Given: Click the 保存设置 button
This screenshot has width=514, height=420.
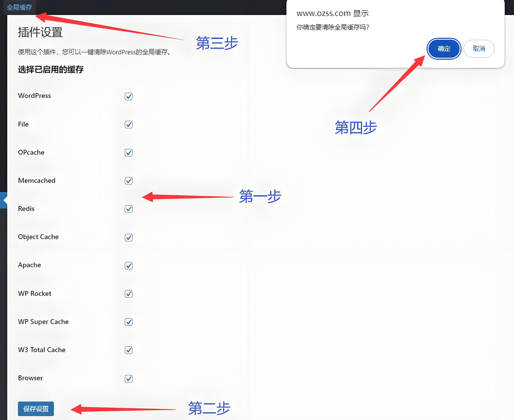Looking at the screenshot, I should (x=36, y=409).
